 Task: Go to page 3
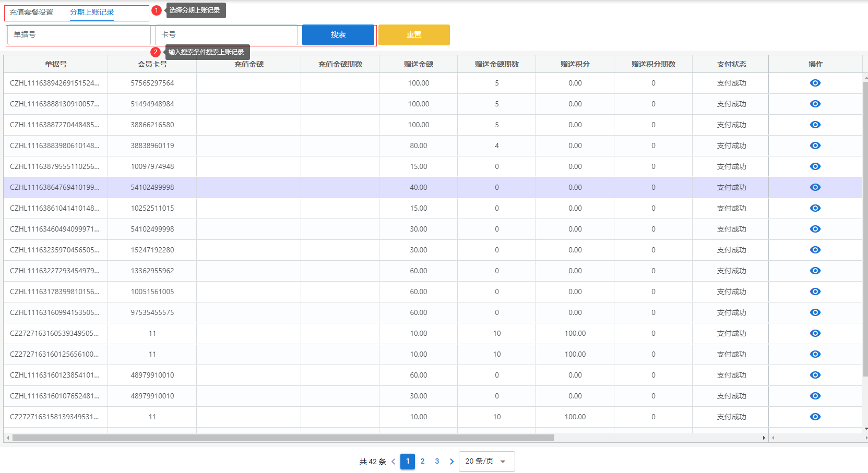pos(437,462)
